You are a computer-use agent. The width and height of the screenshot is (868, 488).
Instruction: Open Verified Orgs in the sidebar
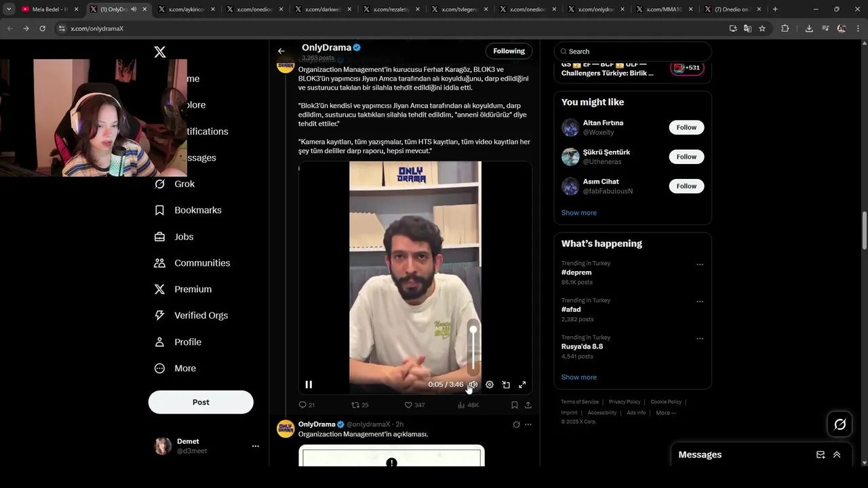click(x=191, y=315)
